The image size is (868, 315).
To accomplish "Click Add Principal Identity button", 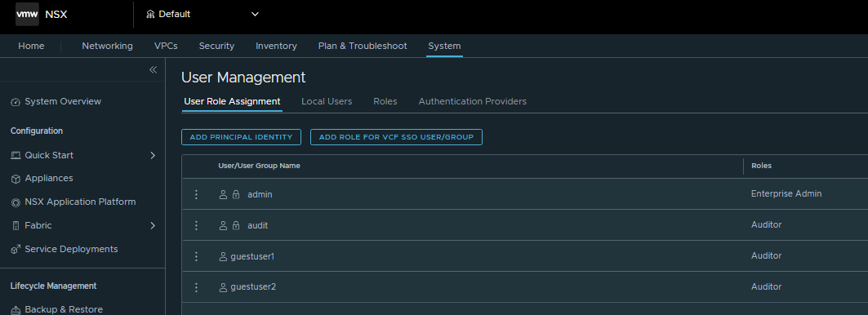I will coord(241,137).
